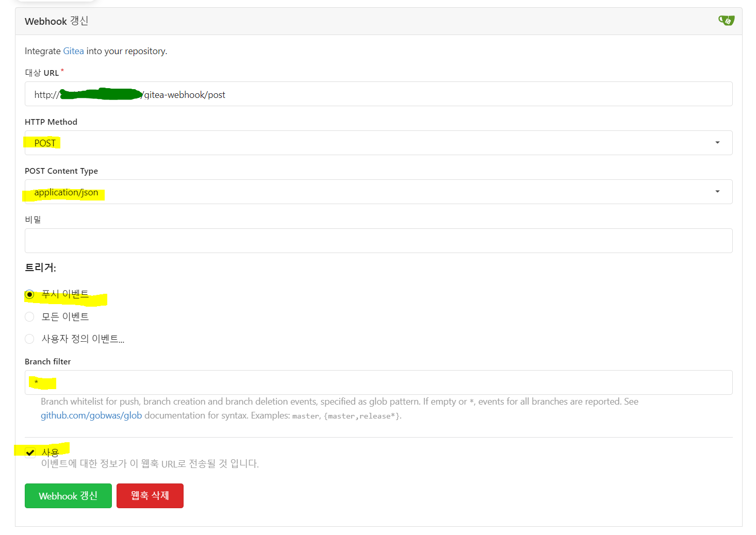The height and width of the screenshot is (535, 756).
Task: Click the 사용 checkbox label text
Action: (50, 453)
